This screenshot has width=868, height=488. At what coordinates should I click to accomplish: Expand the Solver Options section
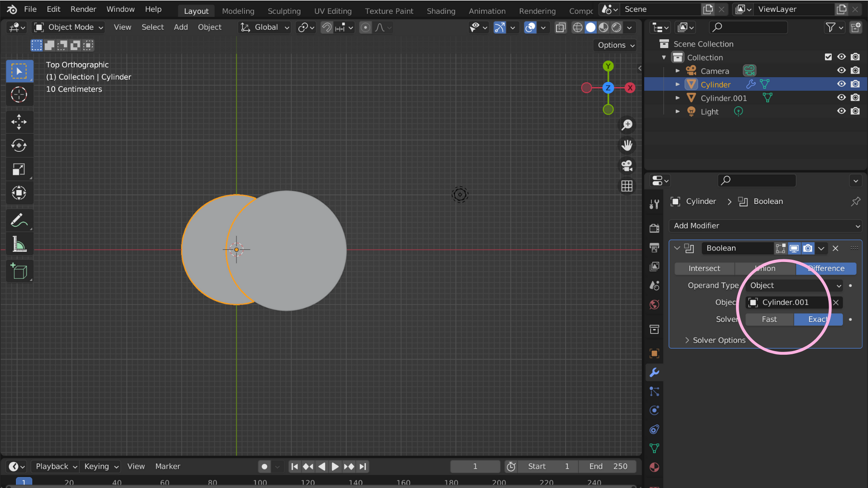pos(719,340)
